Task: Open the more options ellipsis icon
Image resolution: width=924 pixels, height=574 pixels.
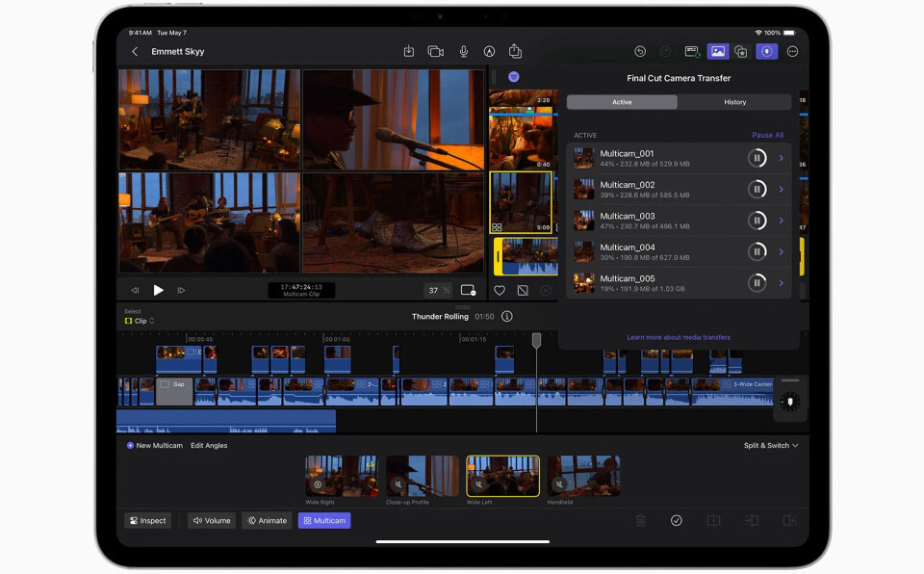Action: 793,51
